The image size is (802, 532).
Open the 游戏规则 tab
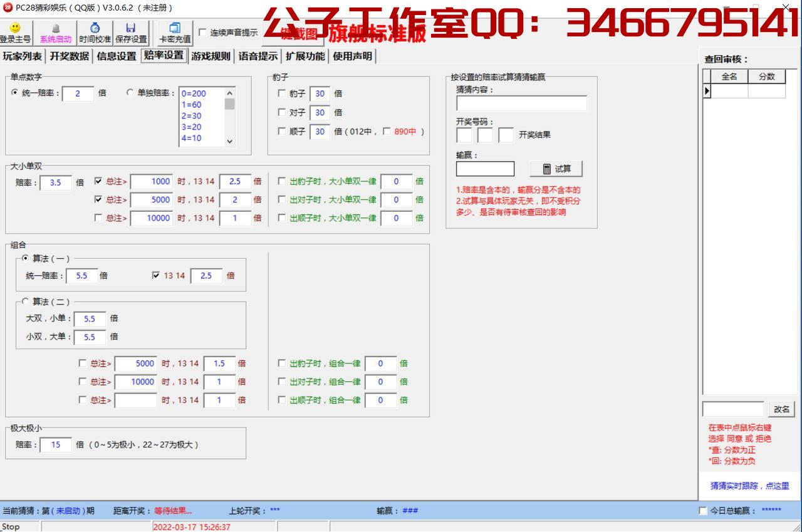click(211, 56)
